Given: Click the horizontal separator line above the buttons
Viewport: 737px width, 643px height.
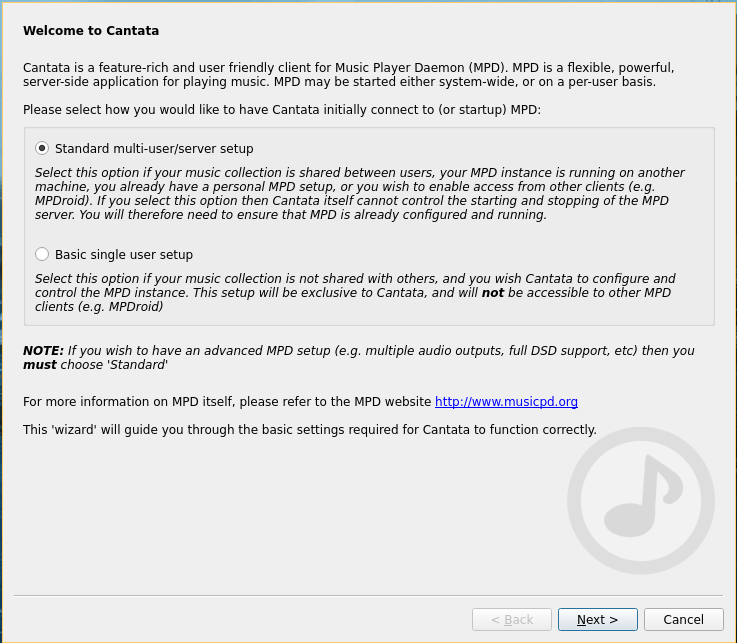Looking at the screenshot, I should [x=368, y=596].
